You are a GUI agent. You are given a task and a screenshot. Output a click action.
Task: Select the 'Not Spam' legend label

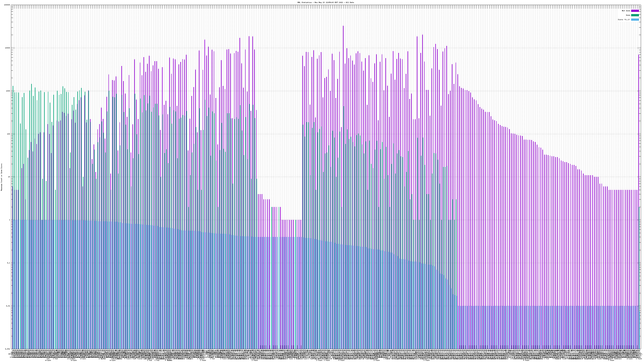click(626, 11)
